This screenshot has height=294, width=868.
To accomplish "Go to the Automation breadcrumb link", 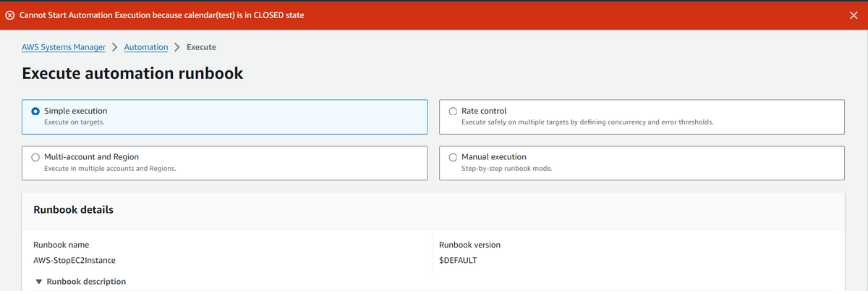I will tap(146, 47).
